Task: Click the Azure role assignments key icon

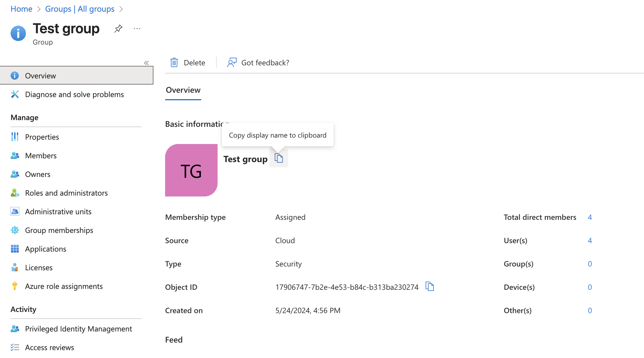Action: [x=15, y=286]
